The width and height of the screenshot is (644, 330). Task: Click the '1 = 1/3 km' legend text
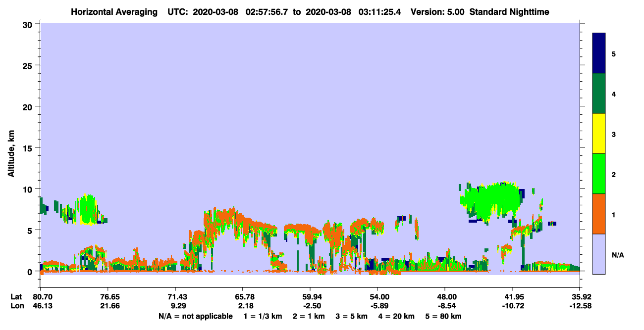pyautogui.click(x=262, y=316)
